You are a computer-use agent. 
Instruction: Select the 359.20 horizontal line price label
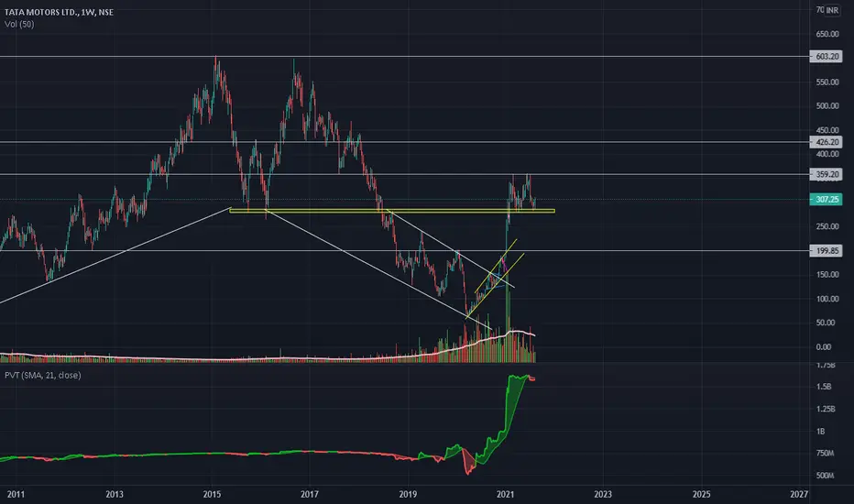click(827, 174)
